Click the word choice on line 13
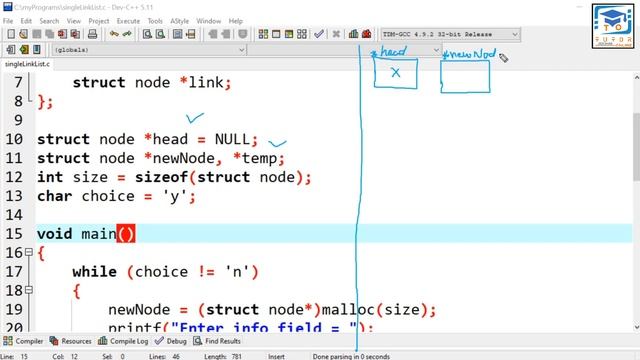The image size is (640, 360). [108, 196]
